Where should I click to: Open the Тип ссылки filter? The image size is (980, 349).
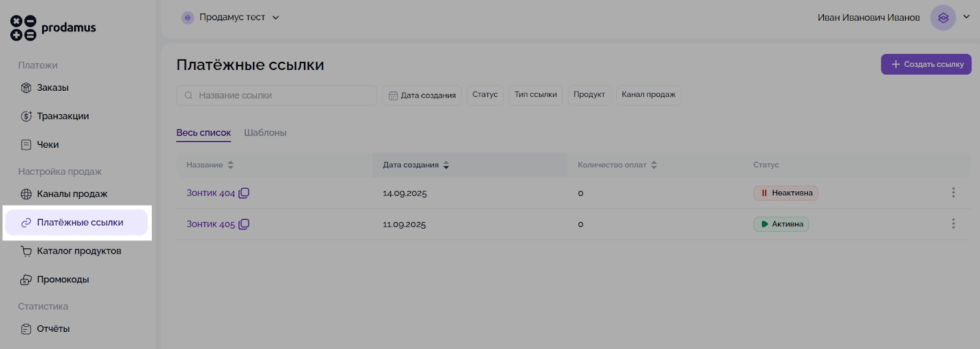coord(535,95)
